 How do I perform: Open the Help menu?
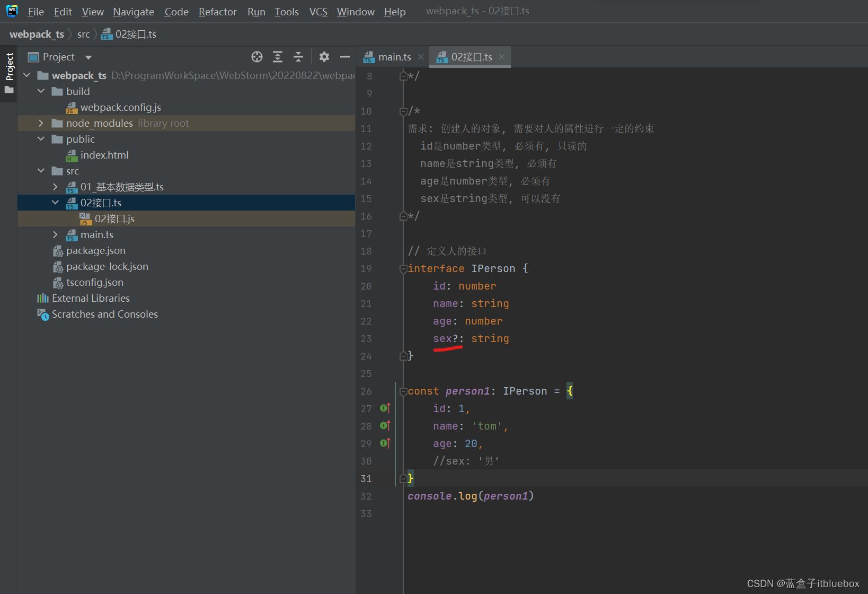pyautogui.click(x=395, y=12)
